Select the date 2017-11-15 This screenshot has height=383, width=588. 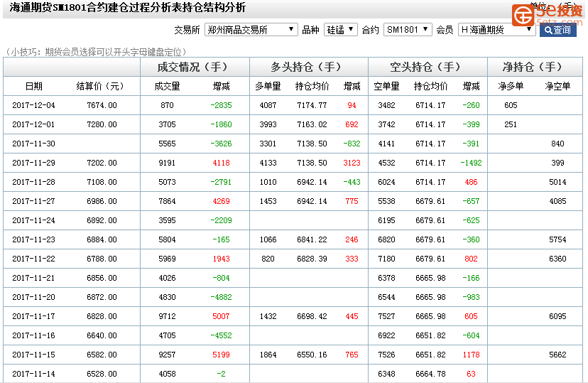[x=34, y=355]
